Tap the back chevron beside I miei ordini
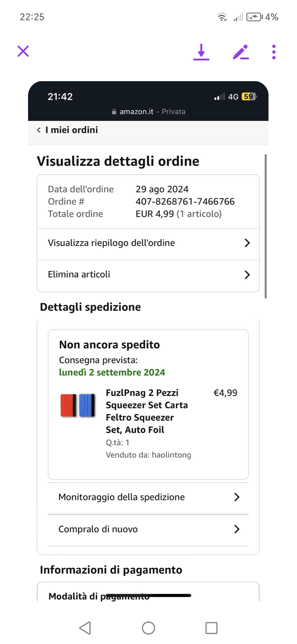Image resolution: width=297 pixels, height=644 pixels. pyautogui.click(x=39, y=130)
